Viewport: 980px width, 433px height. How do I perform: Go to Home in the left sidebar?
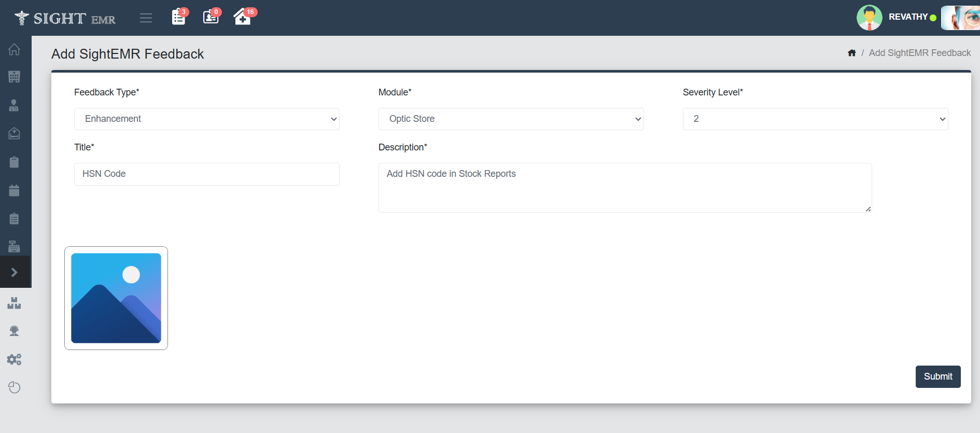[x=15, y=49]
